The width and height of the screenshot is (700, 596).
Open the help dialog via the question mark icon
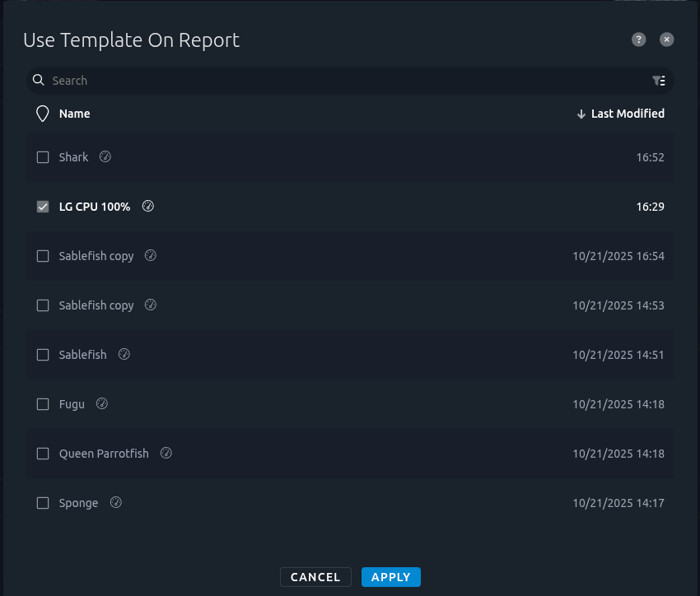[638, 40]
